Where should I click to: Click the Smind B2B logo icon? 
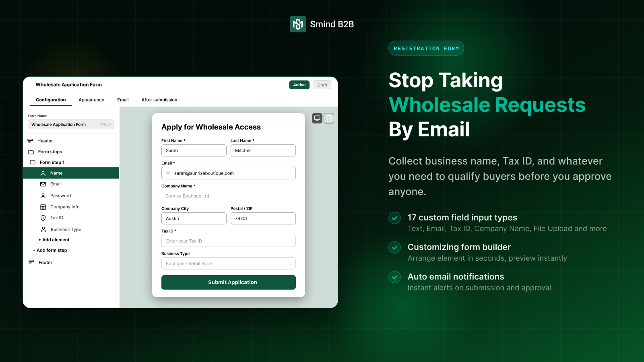[x=298, y=24]
